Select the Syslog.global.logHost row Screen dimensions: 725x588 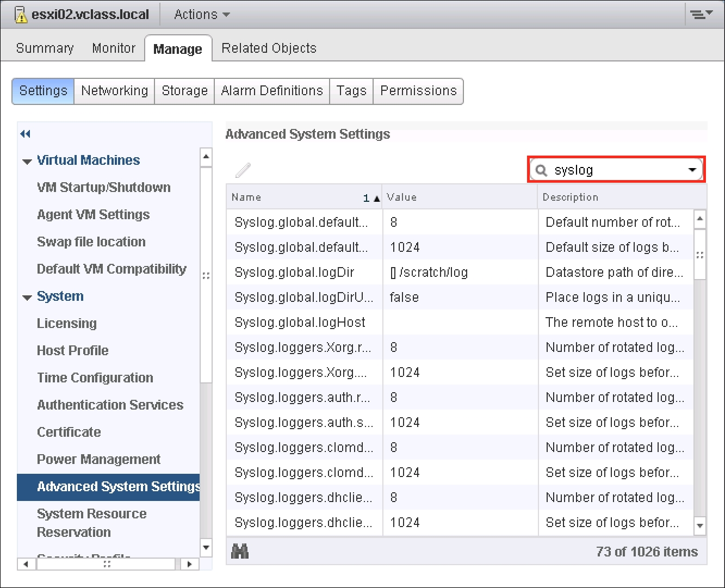coord(300,323)
